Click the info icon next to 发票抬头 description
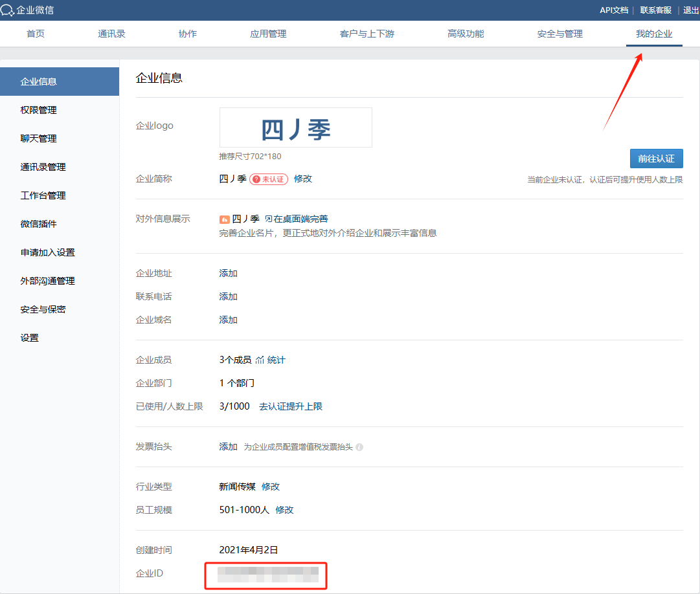The image size is (700, 594). pos(359,447)
